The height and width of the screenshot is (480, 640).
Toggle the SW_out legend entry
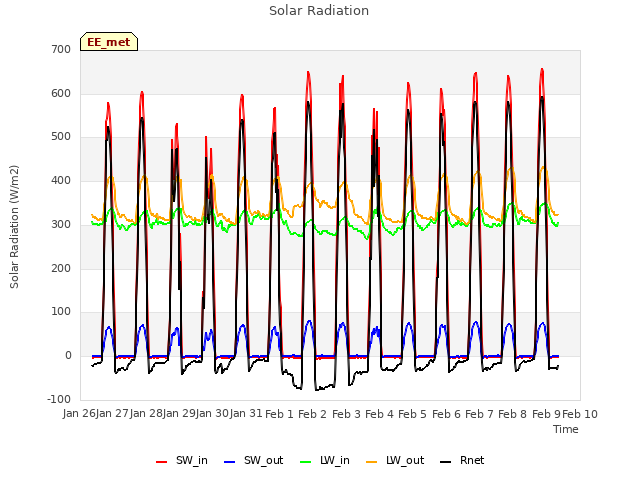coord(253,460)
